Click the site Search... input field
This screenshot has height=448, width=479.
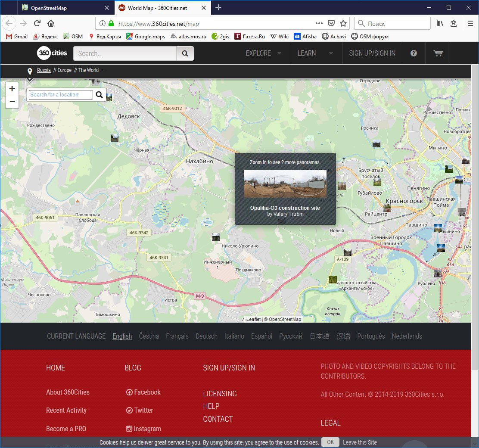tap(125, 53)
